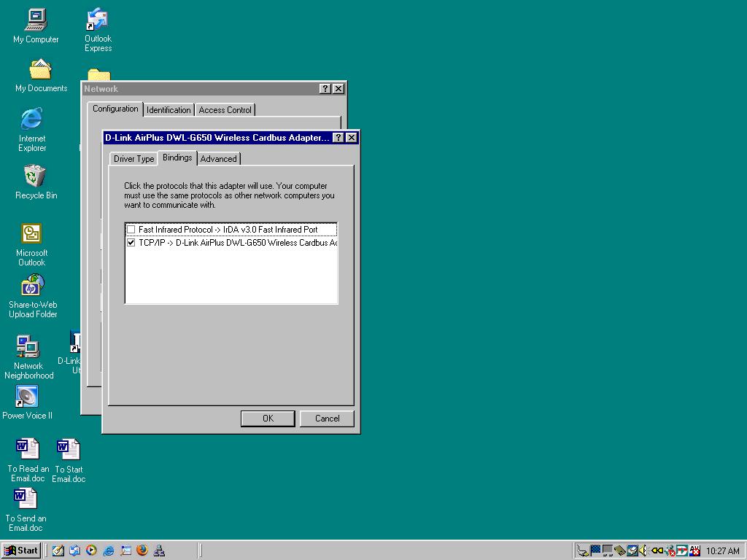This screenshot has width=747, height=560.
Task: Close the Network window
Action: coord(338,88)
